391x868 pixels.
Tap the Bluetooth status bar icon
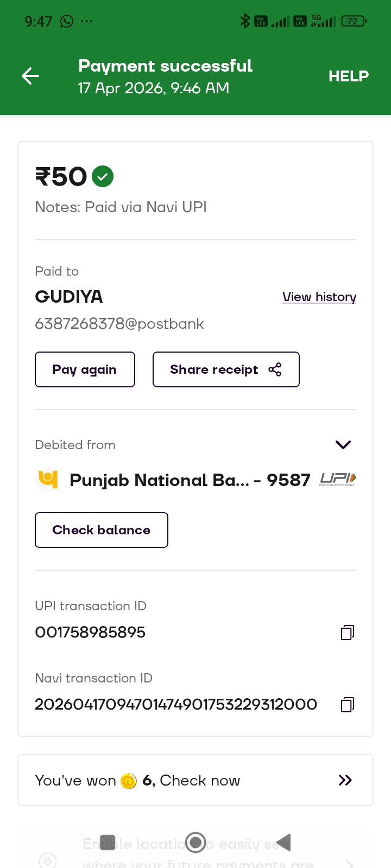[x=245, y=21]
